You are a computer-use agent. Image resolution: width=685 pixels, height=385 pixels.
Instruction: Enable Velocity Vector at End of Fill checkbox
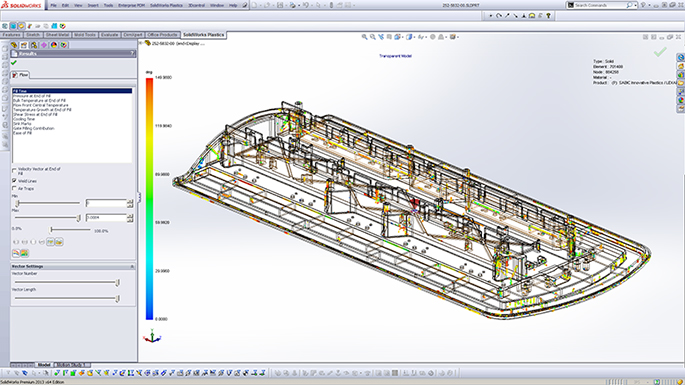pyautogui.click(x=14, y=169)
